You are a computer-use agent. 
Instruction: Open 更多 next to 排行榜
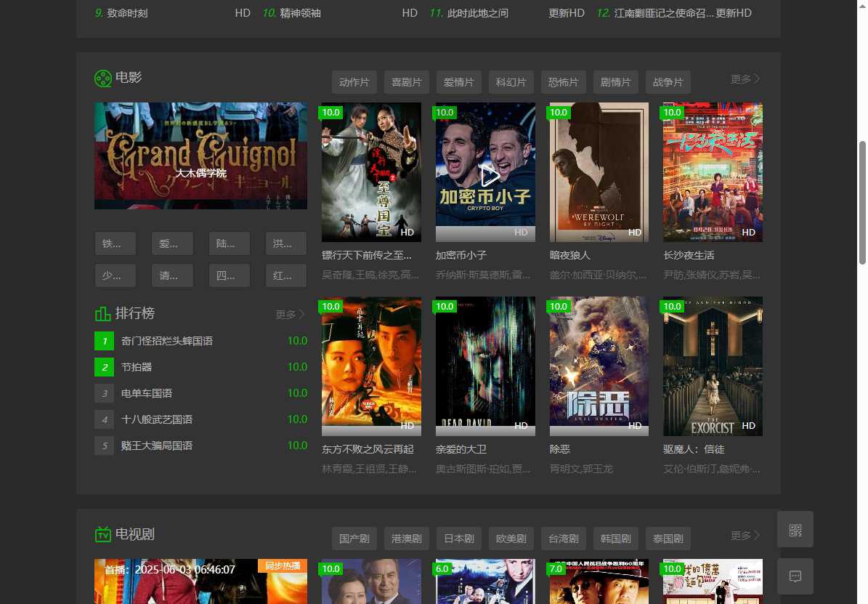coord(290,315)
